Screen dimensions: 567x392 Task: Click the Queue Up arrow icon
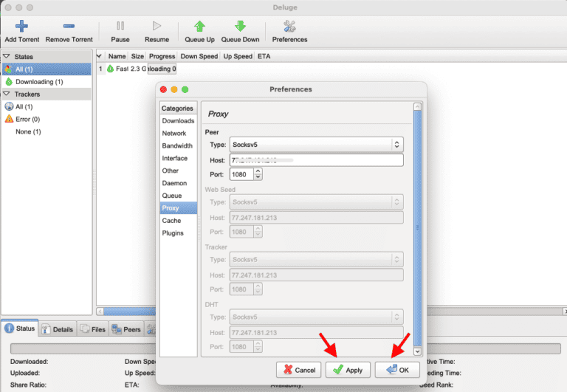tap(200, 27)
